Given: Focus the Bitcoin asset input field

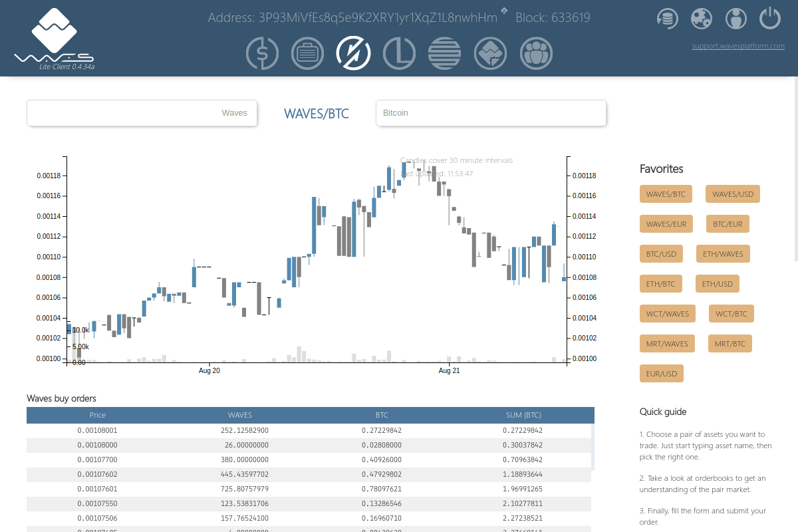Looking at the screenshot, I should point(491,113).
